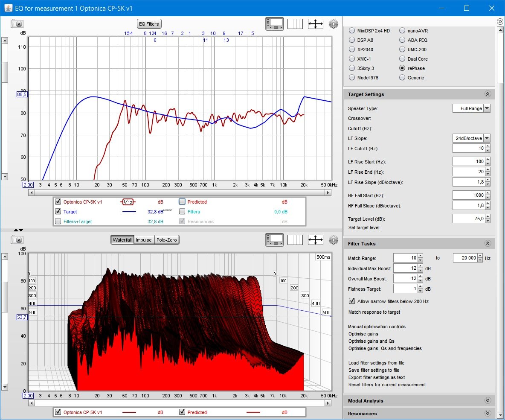
Task: Enable the Filters+Target trace checkbox
Action: [58, 221]
